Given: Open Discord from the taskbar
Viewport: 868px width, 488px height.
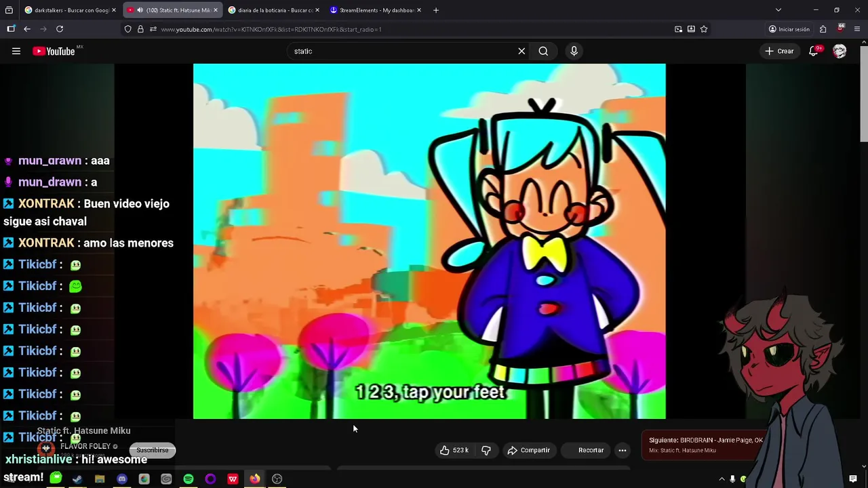Looking at the screenshot, I should [x=122, y=479].
